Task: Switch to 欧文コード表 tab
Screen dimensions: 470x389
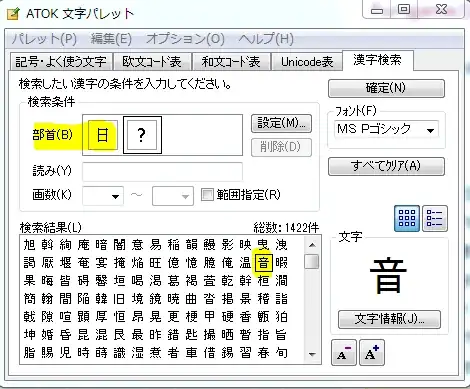Action: (152, 62)
